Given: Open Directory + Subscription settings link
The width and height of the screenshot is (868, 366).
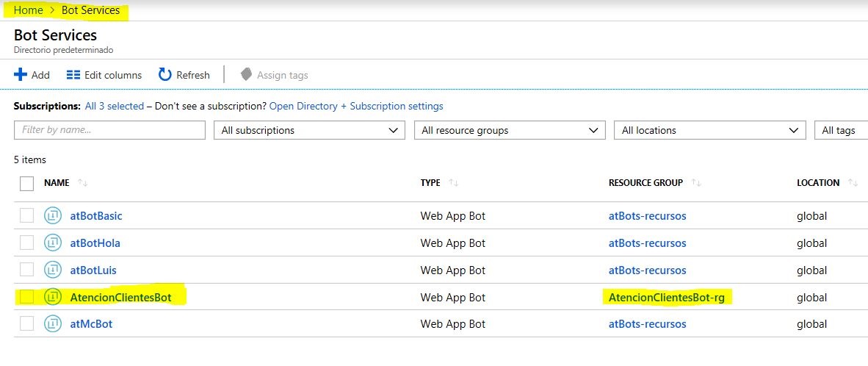Looking at the screenshot, I should [356, 106].
